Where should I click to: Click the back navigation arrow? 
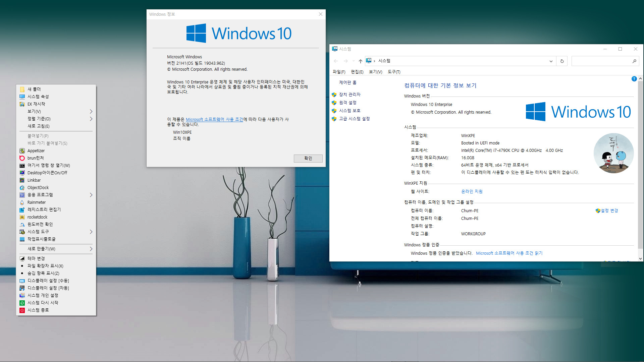(336, 61)
